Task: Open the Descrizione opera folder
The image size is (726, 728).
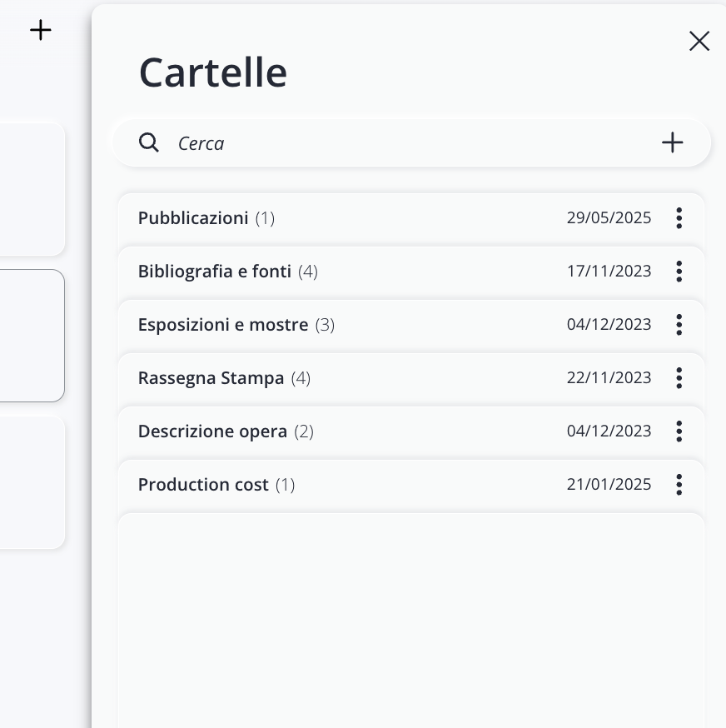Action: [212, 431]
